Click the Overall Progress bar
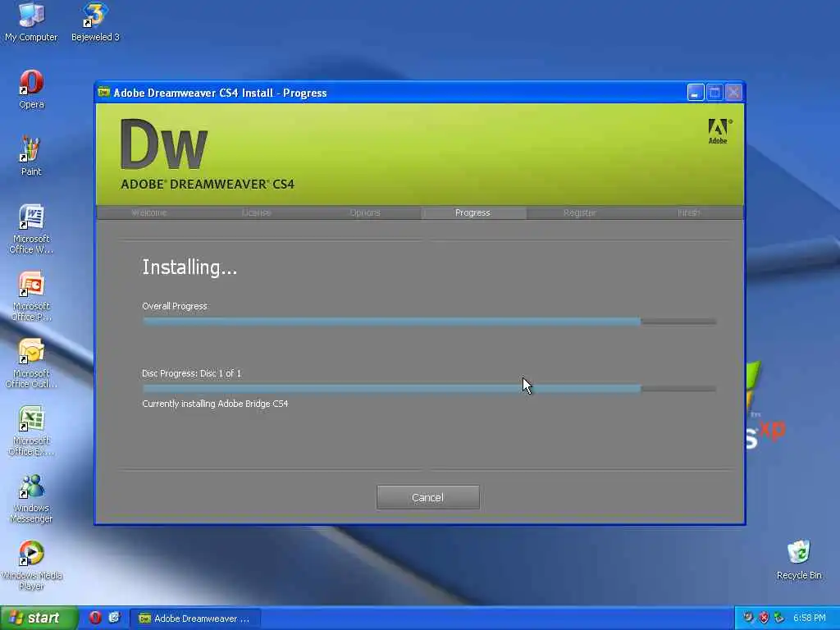Viewport: 840px width, 630px height. point(429,322)
